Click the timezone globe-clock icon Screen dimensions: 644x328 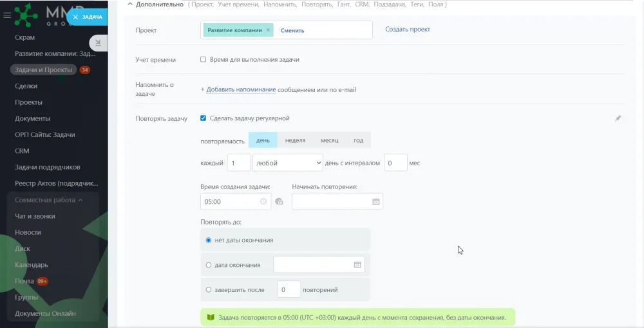click(x=279, y=201)
